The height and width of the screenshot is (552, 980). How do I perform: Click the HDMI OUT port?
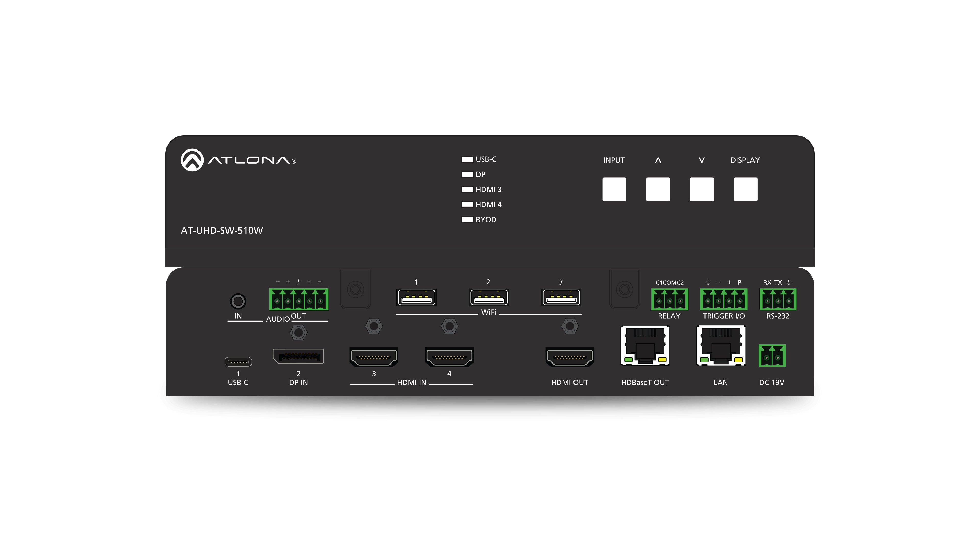(x=570, y=357)
